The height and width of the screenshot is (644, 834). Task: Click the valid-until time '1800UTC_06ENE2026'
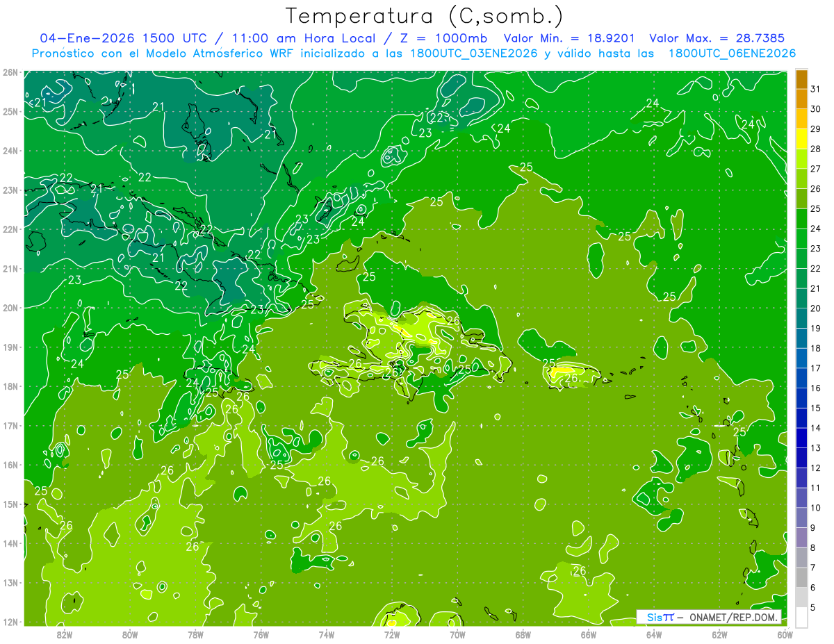click(x=732, y=53)
